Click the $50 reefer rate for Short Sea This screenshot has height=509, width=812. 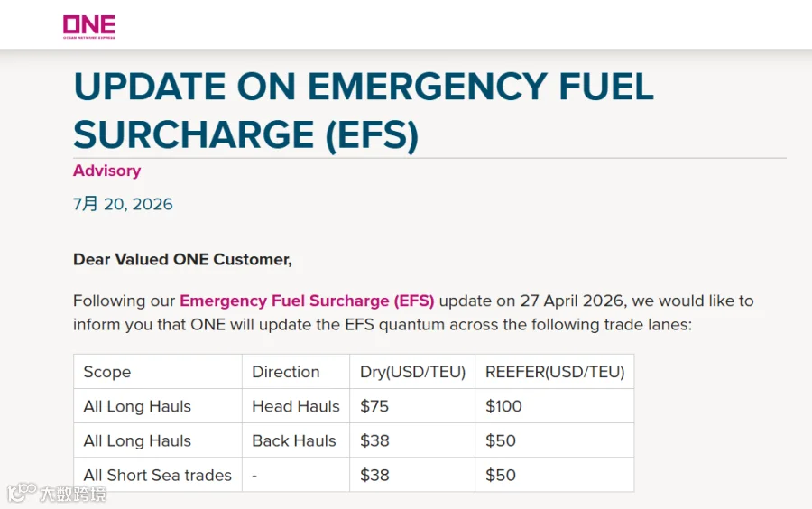point(555,475)
